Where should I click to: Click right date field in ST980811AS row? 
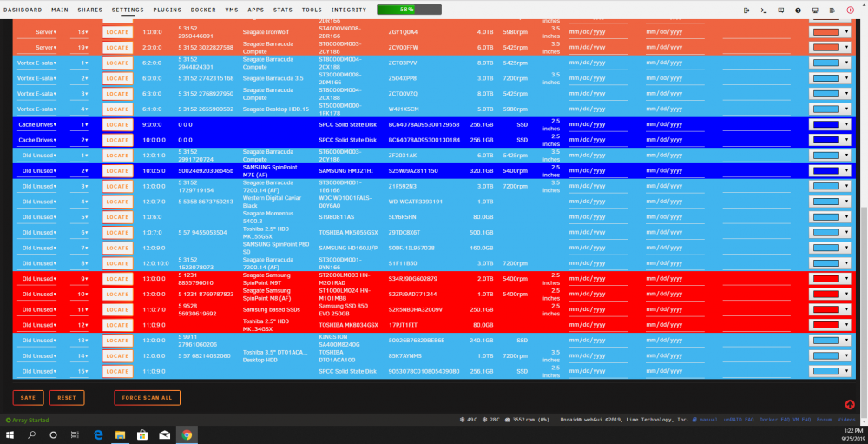674,217
